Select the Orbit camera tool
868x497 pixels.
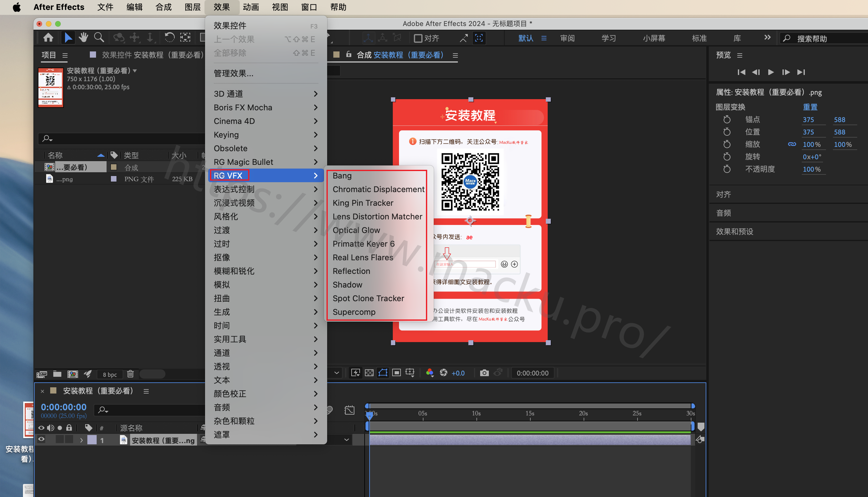click(119, 37)
